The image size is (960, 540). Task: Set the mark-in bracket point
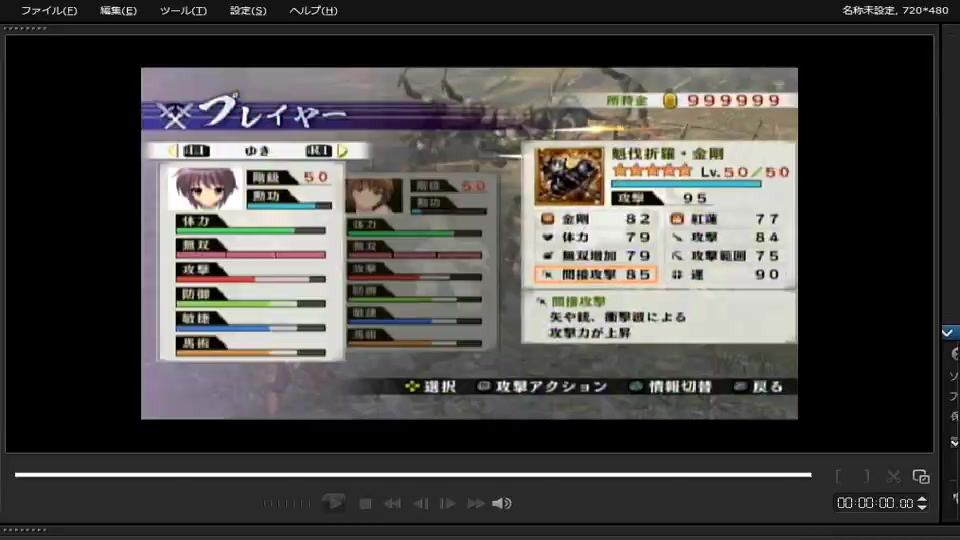point(839,476)
